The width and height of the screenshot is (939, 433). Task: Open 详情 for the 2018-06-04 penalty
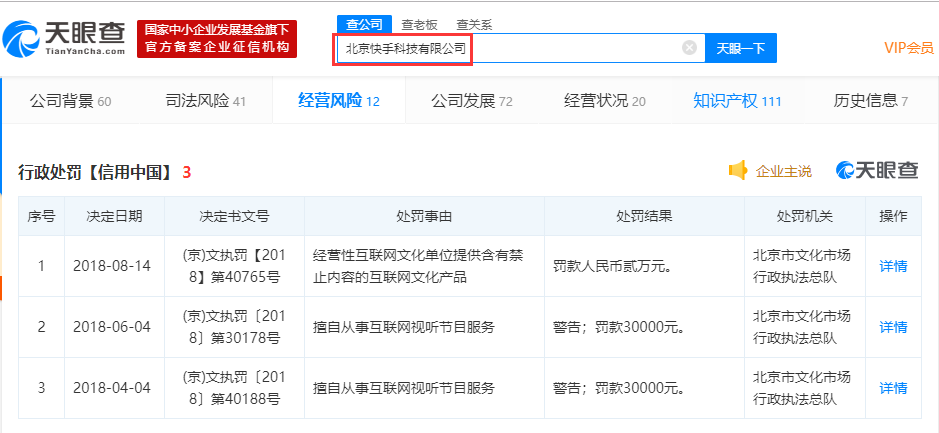point(893,327)
